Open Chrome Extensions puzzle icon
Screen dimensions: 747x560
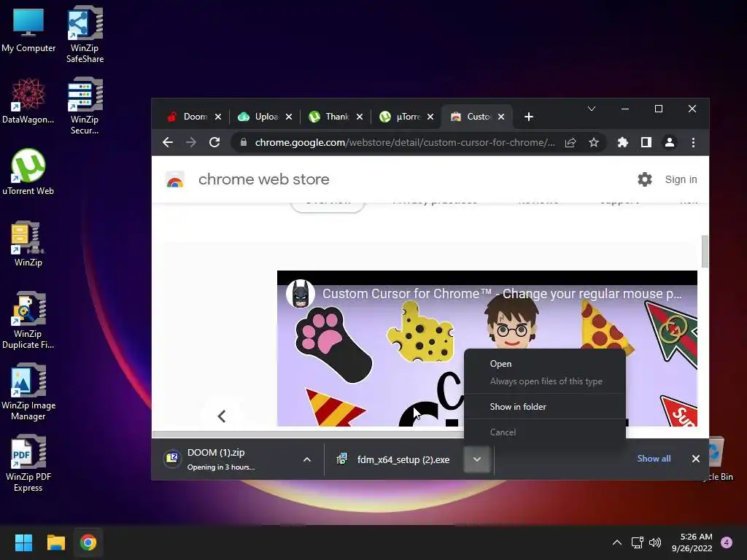pos(623,142)
